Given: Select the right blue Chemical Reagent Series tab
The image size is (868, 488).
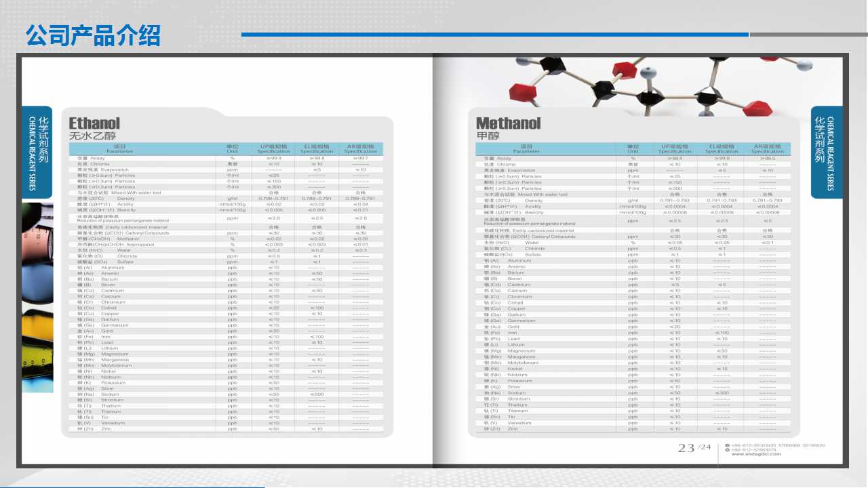Looking at the screenshot, I should click(x=826, y=152).
